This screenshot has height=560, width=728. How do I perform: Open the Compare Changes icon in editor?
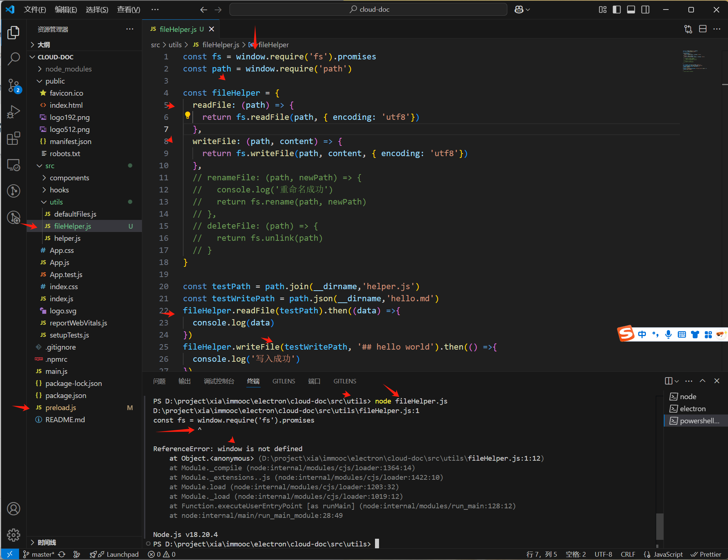point(688,29)
